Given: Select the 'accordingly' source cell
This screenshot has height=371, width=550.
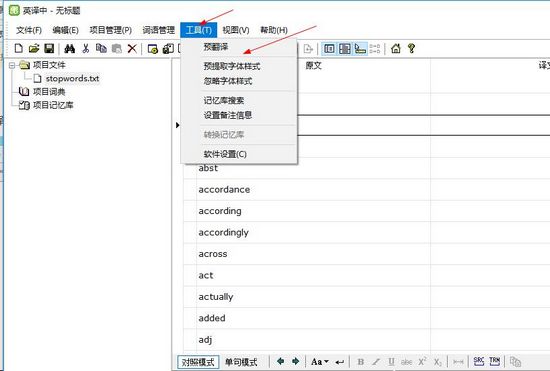Looking at the screenshot, I should tap(313, 232).
